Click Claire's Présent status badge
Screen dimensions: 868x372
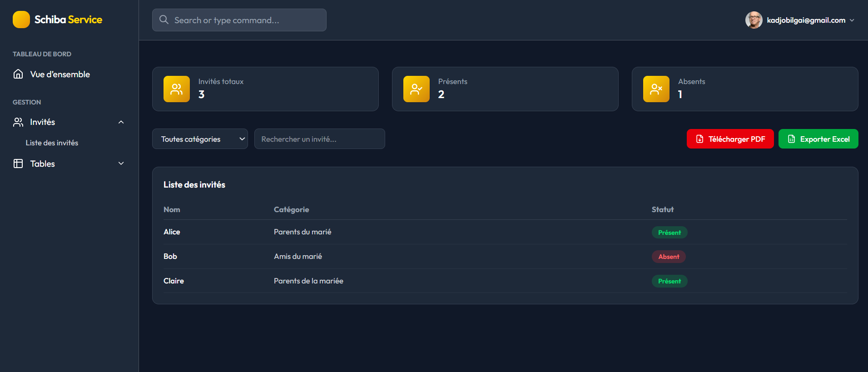(x=670, y=281)
